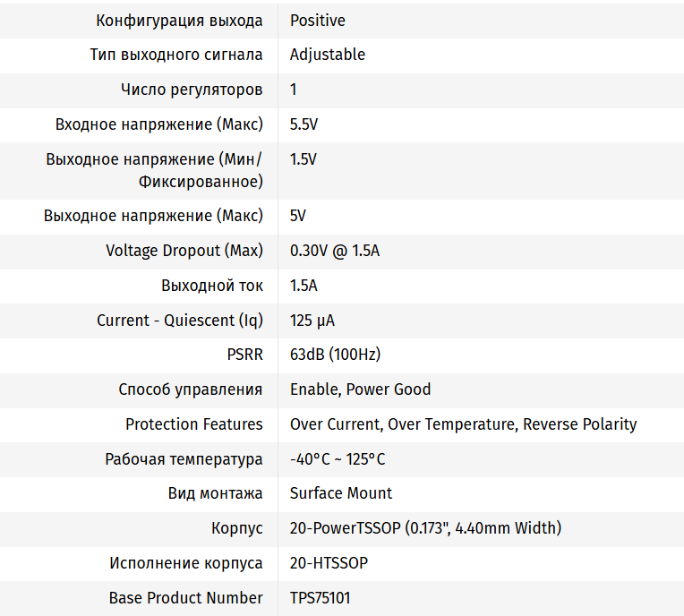
Task: Click the 'Voltage Dropout (Max)' label
Action: [x=184, y=251]
